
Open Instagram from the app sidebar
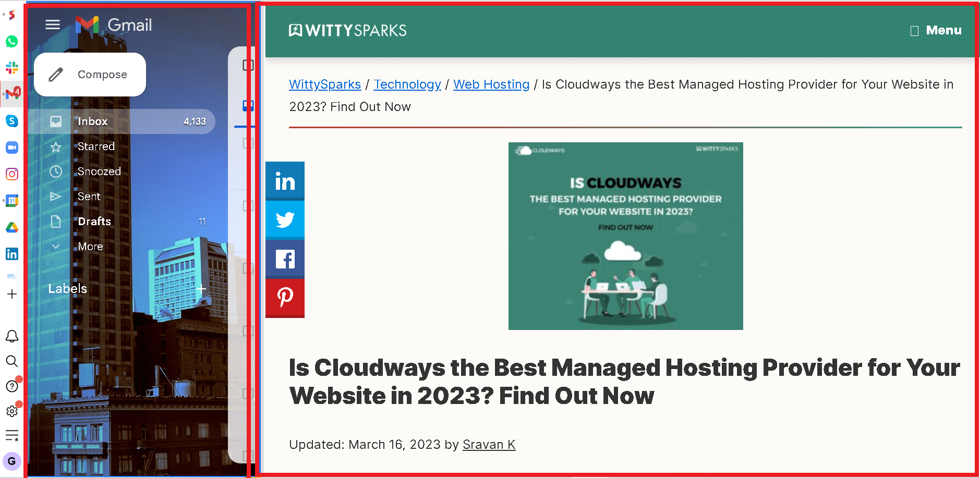click(11, 174)
